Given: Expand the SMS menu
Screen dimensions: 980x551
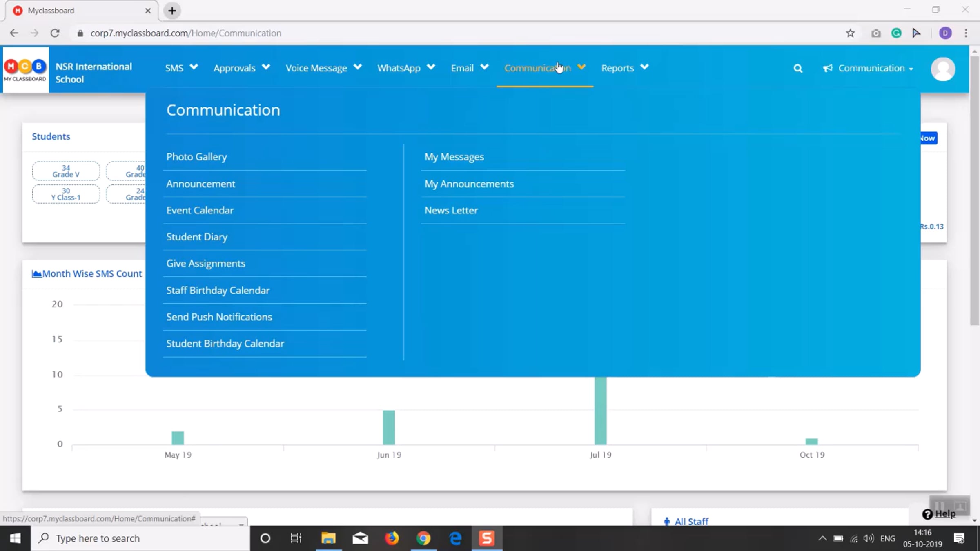Looking at the screenshot, I should coord(181,68).
